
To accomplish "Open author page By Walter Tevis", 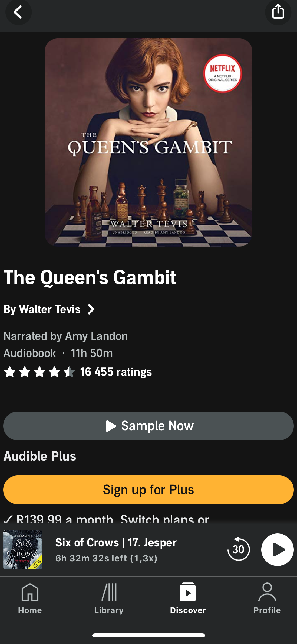I will pyautogui.click(x=42, y=309).
